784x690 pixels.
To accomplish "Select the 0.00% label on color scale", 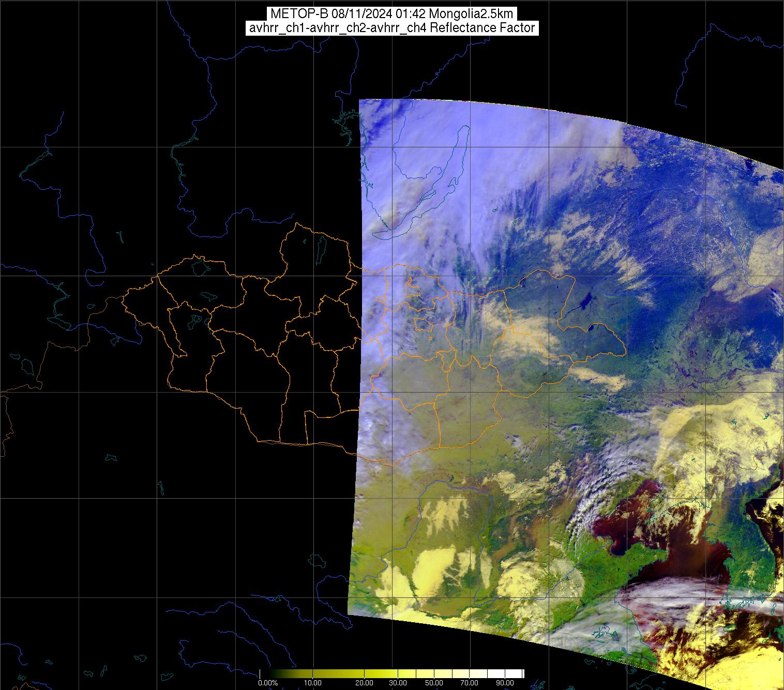I will click(268, 684).
